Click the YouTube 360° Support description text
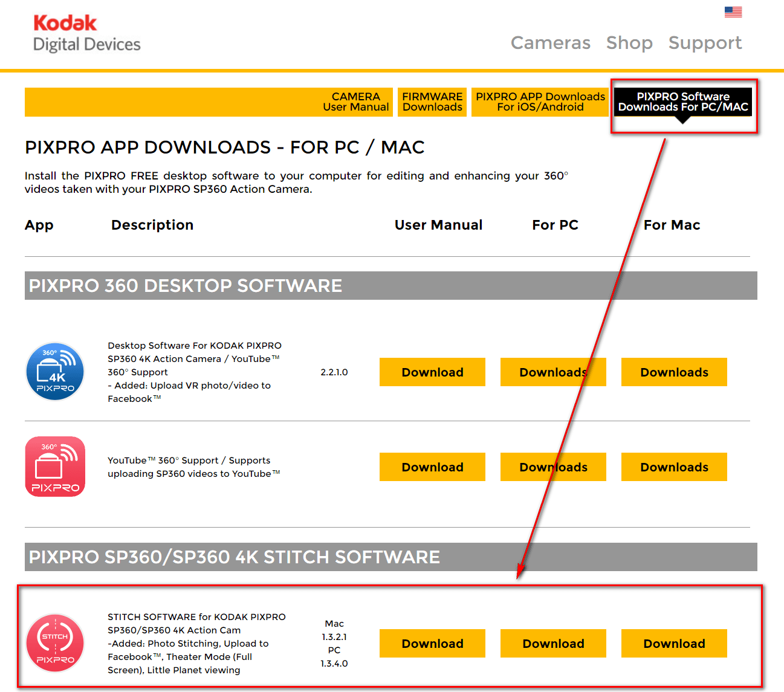The width and height of the screenshot is (784, 692). [194, 467]
